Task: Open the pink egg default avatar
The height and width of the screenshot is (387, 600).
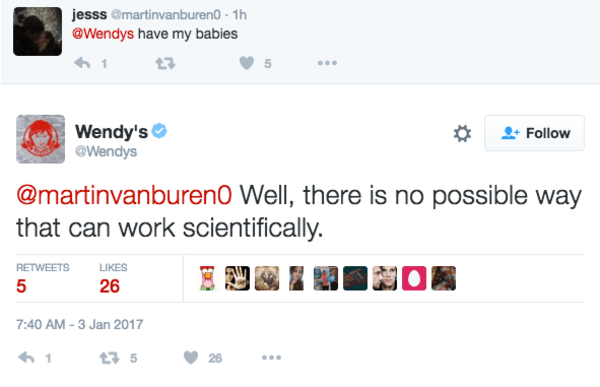Action: click(414, 278)
